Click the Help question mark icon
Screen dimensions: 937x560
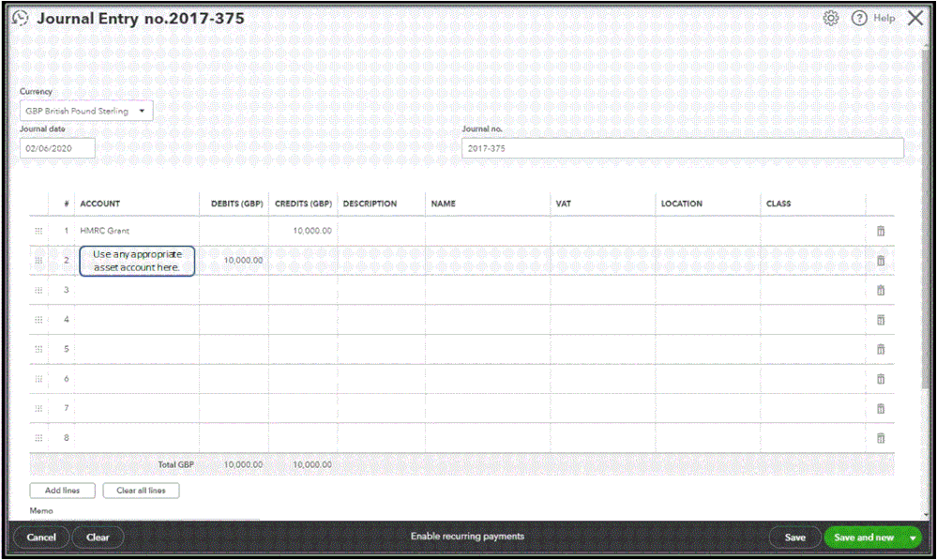point(859,18)
